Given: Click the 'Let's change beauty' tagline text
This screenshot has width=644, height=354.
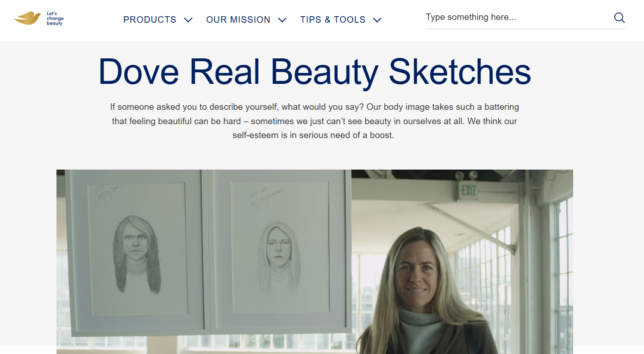Looking at the screenshot, I should click(55, 19).
